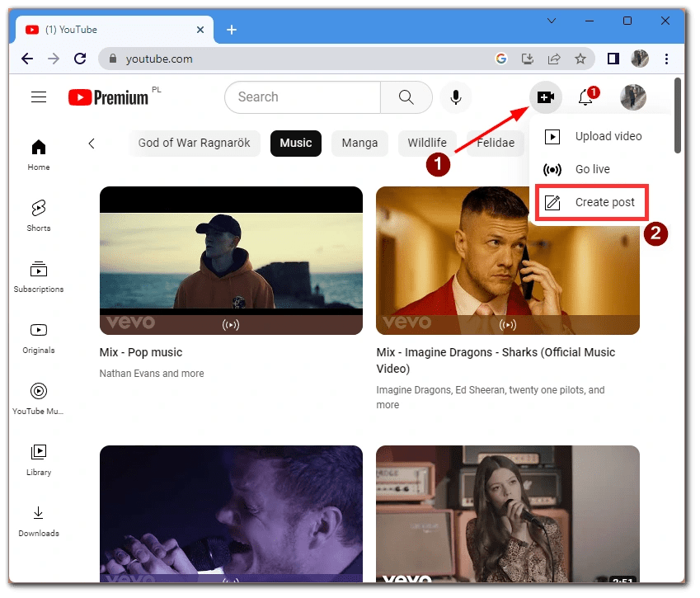Go forward with browser forward arrow
Viewport: 700px width, 598px height.
[x=54, y=59]
